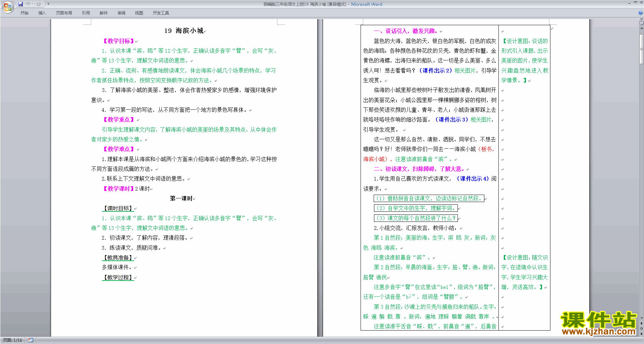Open the 审阅 tab
The height and width of the screenshot is (344, 644).
pos(121,13)
